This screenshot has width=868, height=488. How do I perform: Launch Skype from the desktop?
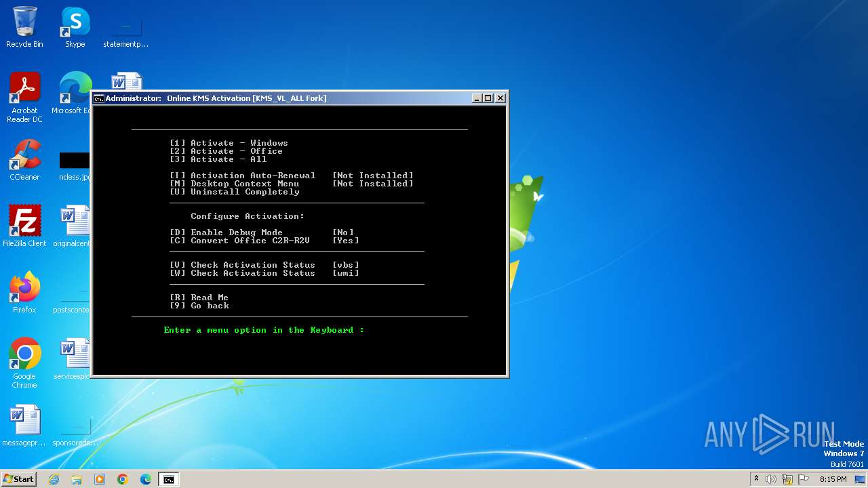point(75,27)
